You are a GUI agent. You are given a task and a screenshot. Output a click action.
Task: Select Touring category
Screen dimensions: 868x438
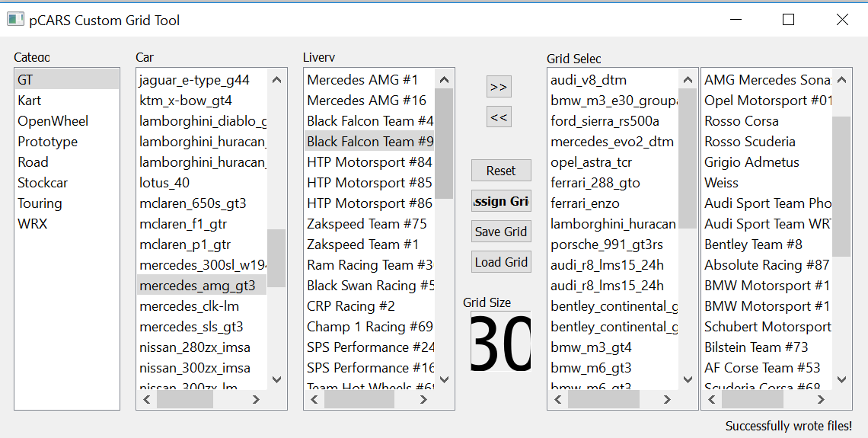66,203
